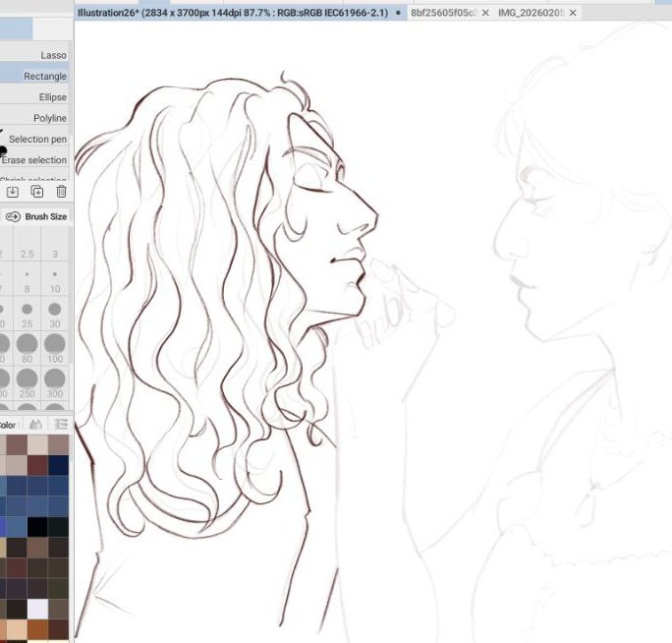Pick brush size 80

tap(27, 349)
